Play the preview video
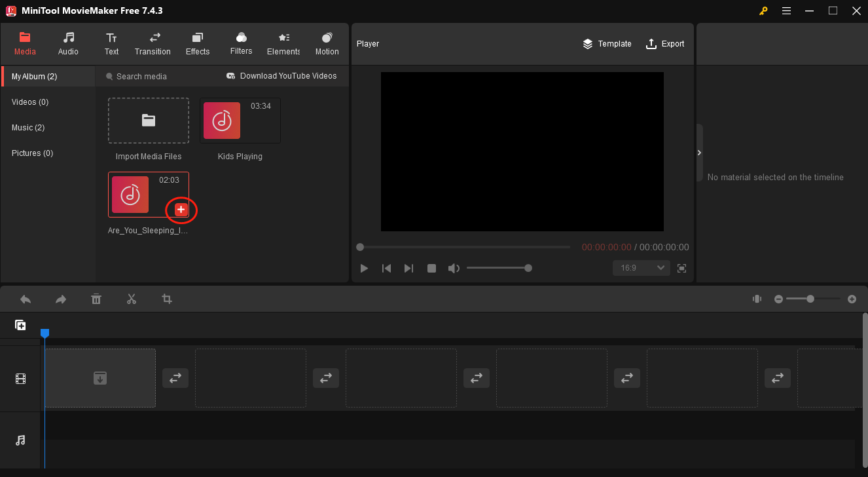The height and width of the screenshot is (477, 868). pos(365,268)
